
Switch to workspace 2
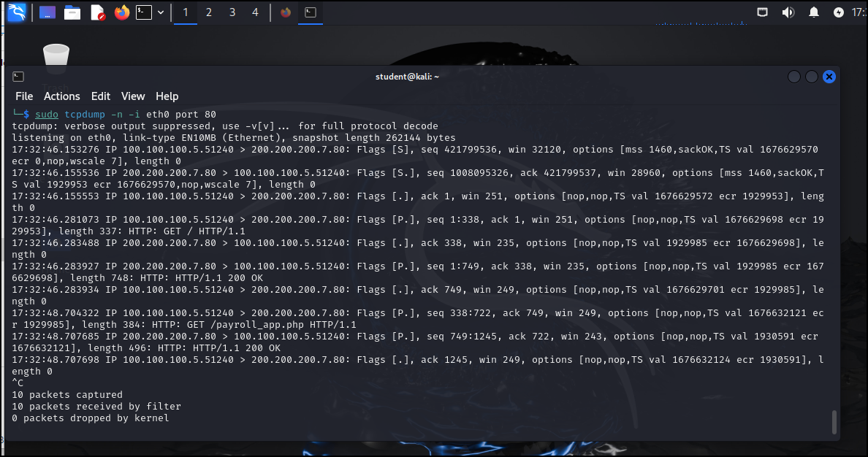pyautogui.click(x=209, y=12)
